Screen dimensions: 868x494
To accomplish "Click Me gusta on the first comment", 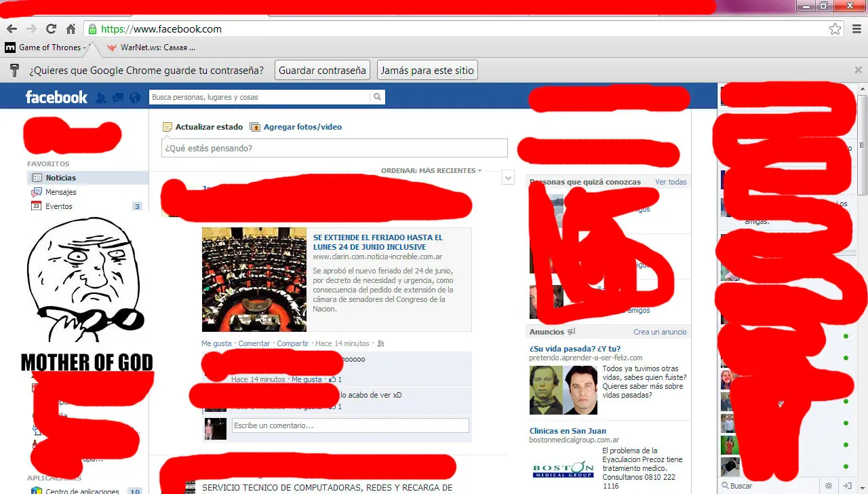I will pyautogui.click(x=307, y=379).
